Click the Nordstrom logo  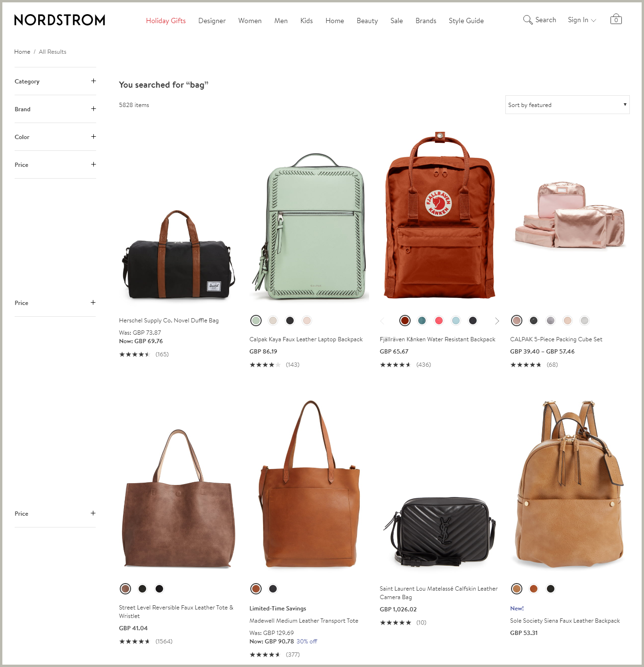[60, 20]
